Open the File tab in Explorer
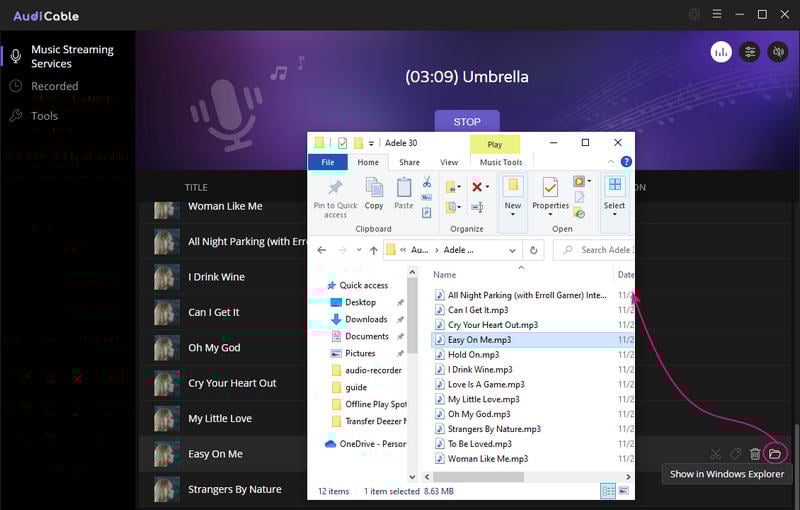This screenshot has width=800, height=510. tap(328, 162)
